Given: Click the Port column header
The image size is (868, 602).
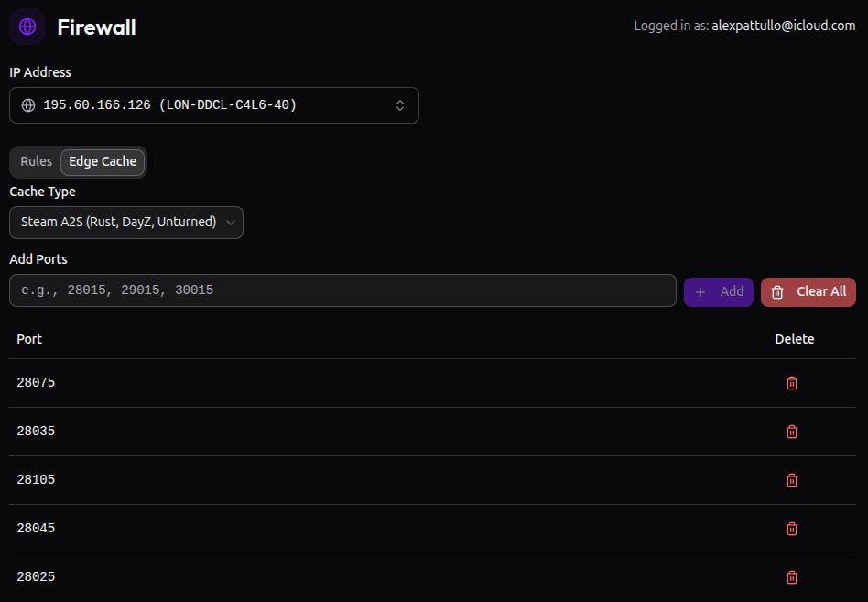Looking at the screenshot, I should pyautogui.click(x=29, y=339).
